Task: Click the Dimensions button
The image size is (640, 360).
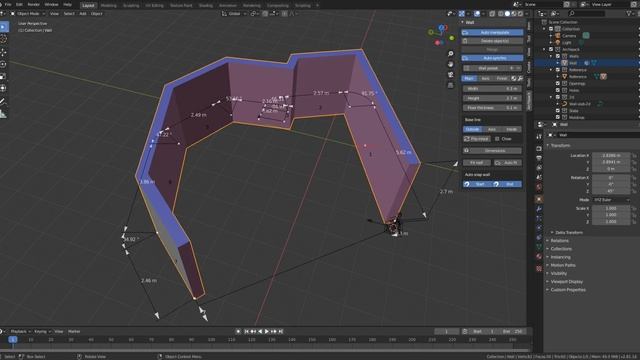Action: [x=492, y=151]
